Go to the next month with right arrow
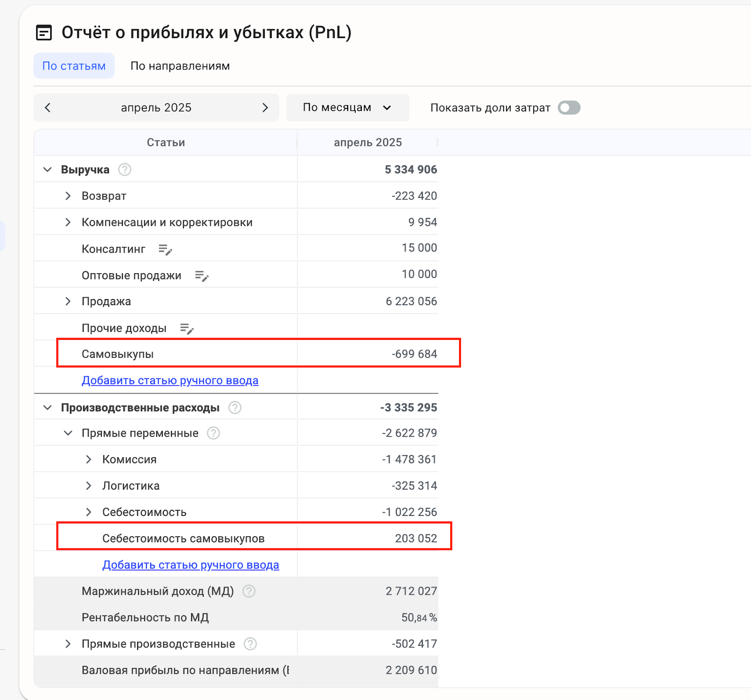 pyautogui.click(x=265, y=108)
